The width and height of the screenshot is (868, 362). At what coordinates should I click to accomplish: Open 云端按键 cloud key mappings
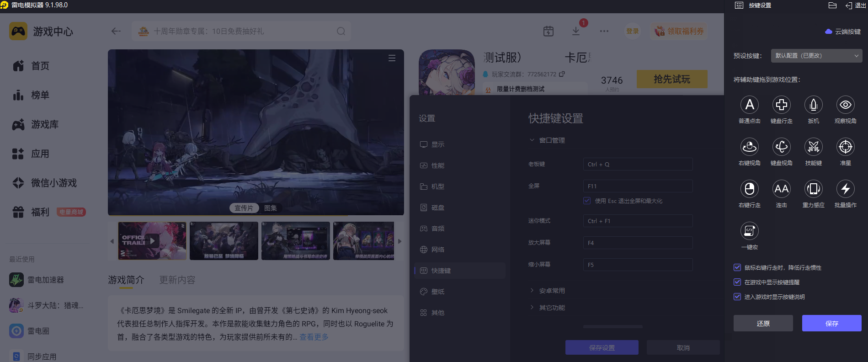[x=843, y=32]
